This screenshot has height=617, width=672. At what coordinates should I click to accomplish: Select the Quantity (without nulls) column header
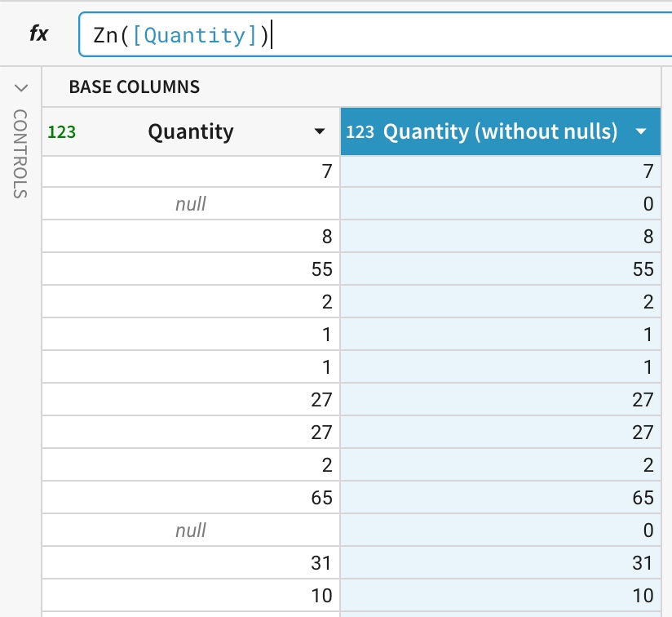(500, 131)
